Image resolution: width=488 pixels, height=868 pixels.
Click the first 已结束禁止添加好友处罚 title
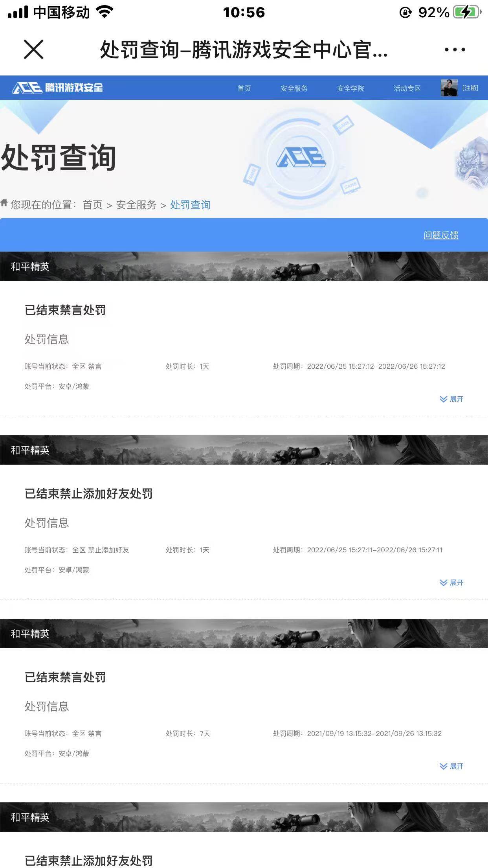coord(89,494)
